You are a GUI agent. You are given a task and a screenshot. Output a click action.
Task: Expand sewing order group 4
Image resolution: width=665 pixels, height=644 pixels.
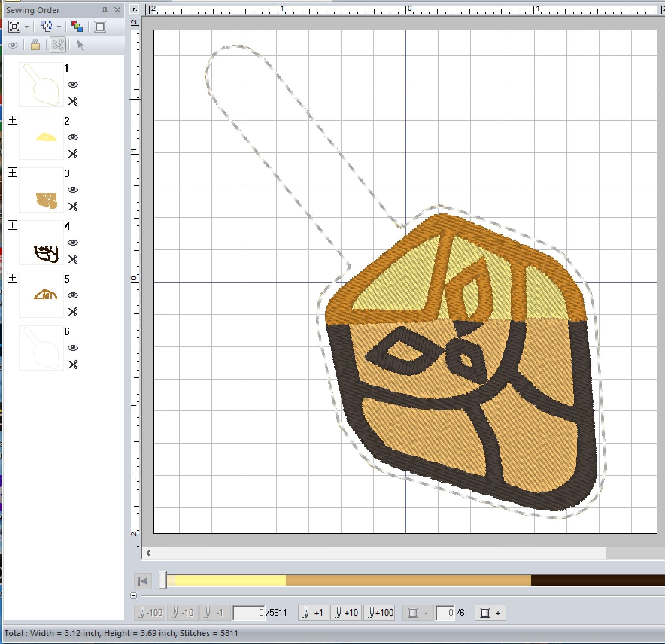pos(12,225)
